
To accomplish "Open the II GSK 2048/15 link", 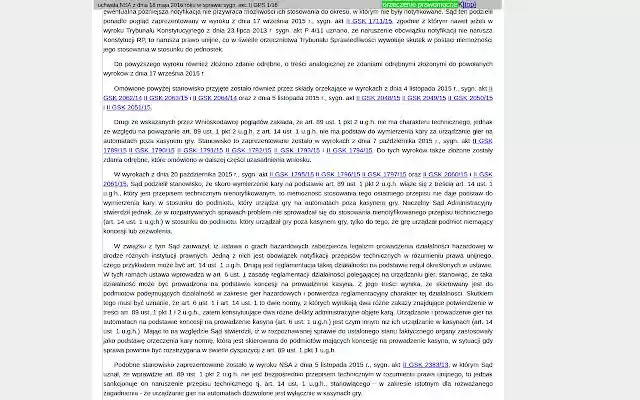I will click(x=378, y=98).
